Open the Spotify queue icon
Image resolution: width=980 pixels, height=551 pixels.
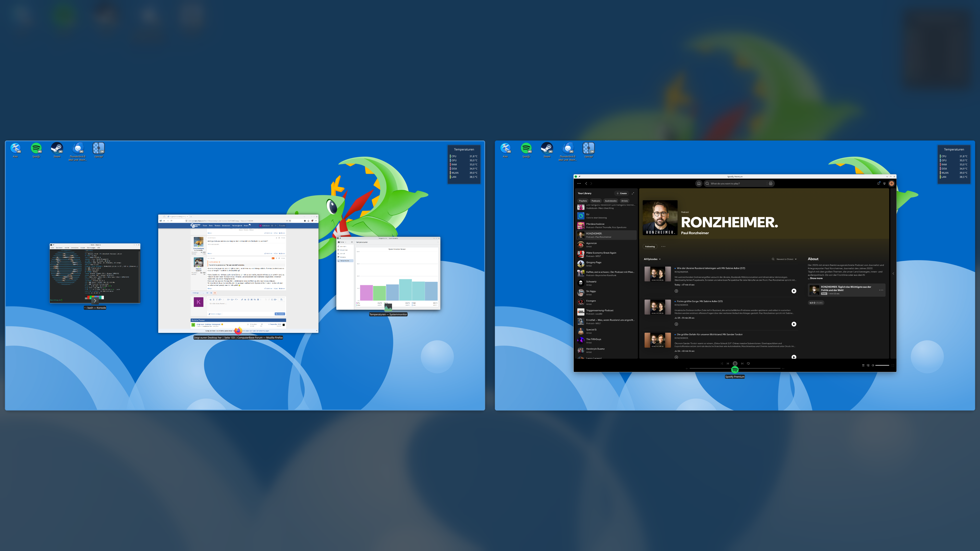pyautogui.click(x=863, y=366)
